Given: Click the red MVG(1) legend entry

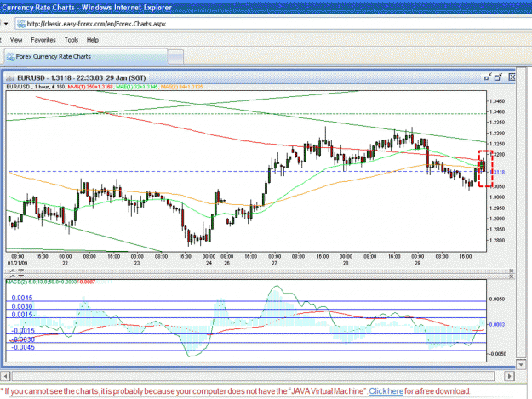Looking at the screenshot, I should 90,87.
